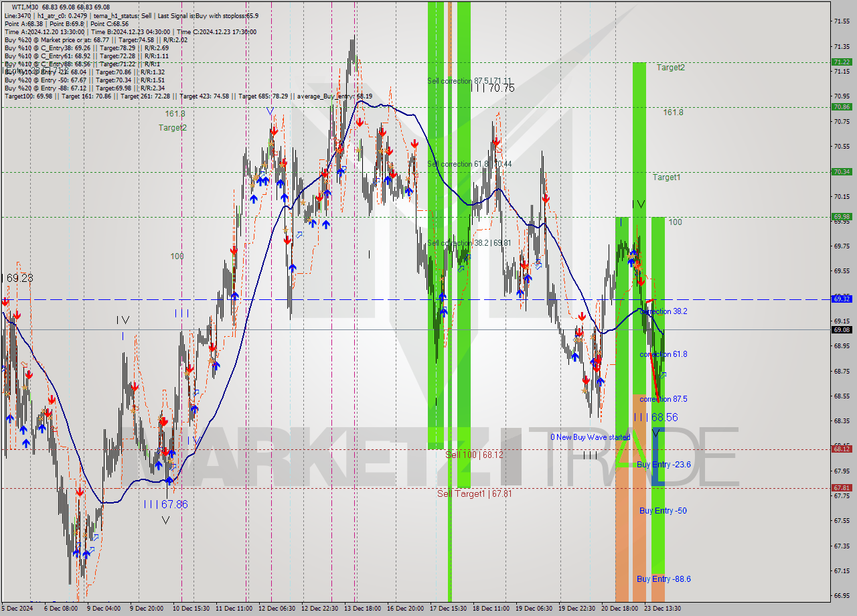Click the green 70.86 price tag
The image size is (857, 616).
[x=842, y=106]
